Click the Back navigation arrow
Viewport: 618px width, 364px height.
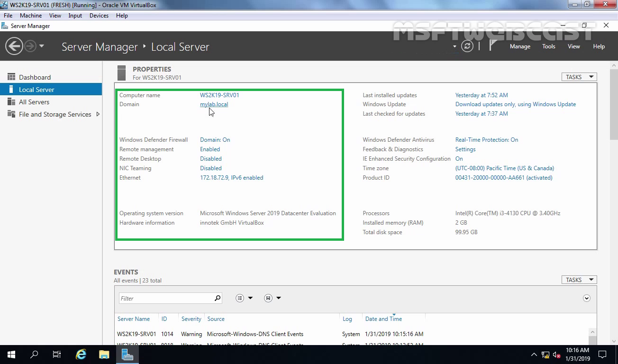point(14,46)
